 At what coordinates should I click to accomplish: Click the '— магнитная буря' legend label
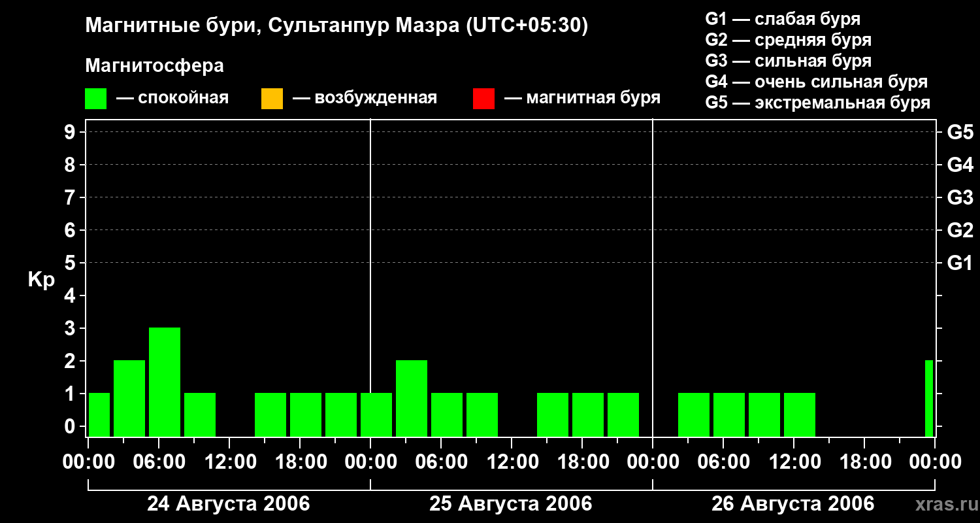tap(583, 99)
